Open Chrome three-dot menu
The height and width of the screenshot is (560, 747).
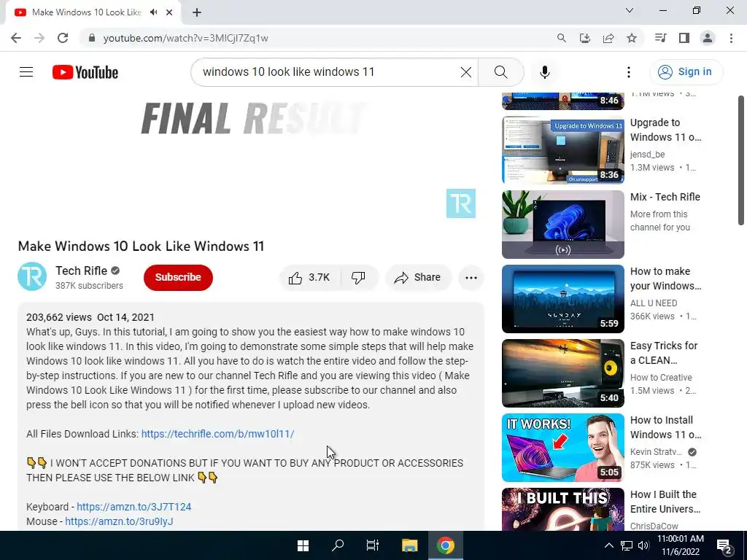(731, 38)
